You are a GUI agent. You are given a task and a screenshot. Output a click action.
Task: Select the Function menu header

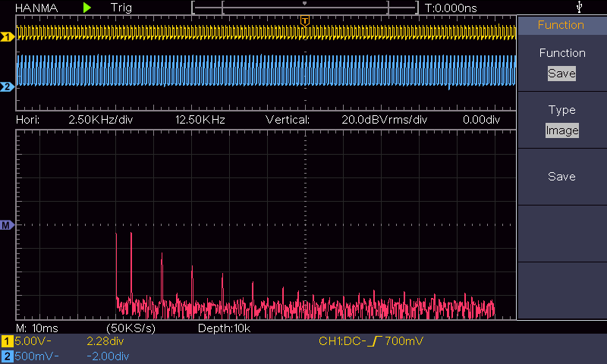[x=561, y=25]
